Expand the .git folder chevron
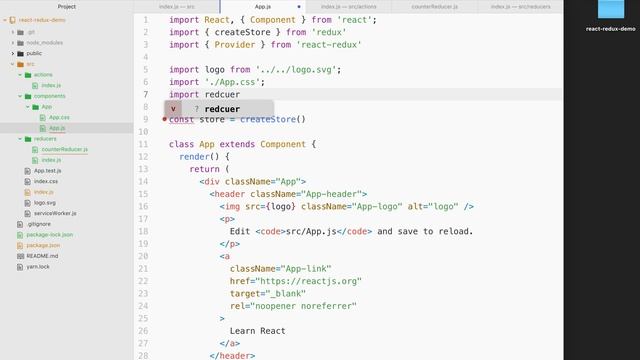Viewport: 640px width, 360px height. point(13,32)
